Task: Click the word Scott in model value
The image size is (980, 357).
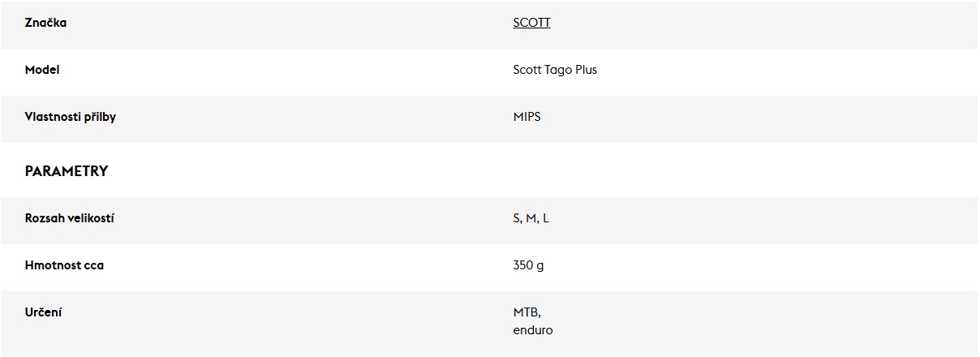Action: tap(527, 70)
